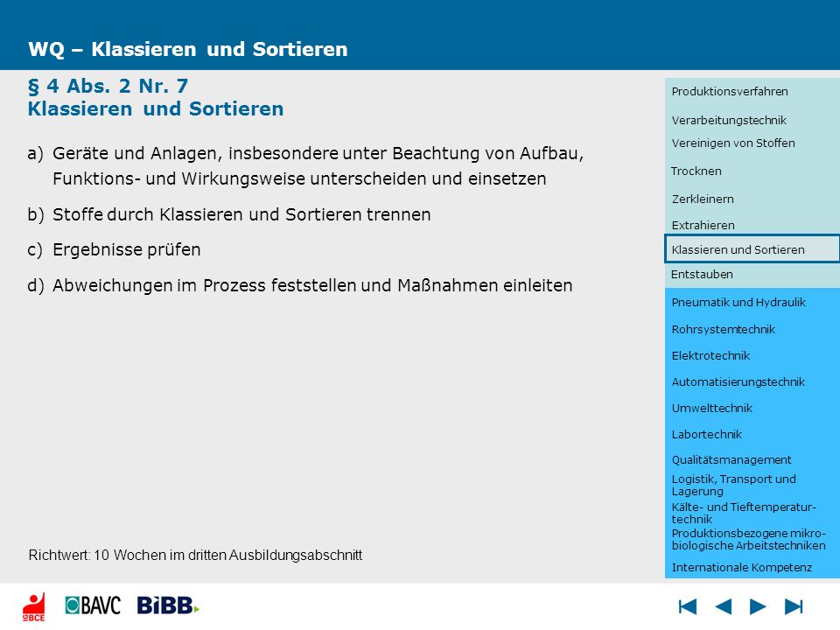Click item b) Stoffe durch Klassieren
Image resolution: width=840 pixels, height=630 pixels.
228,214
